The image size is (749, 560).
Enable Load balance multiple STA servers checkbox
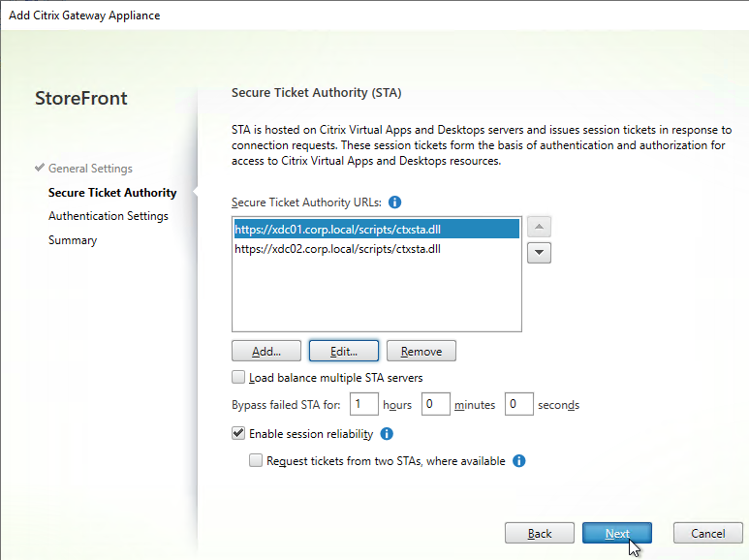238,378
